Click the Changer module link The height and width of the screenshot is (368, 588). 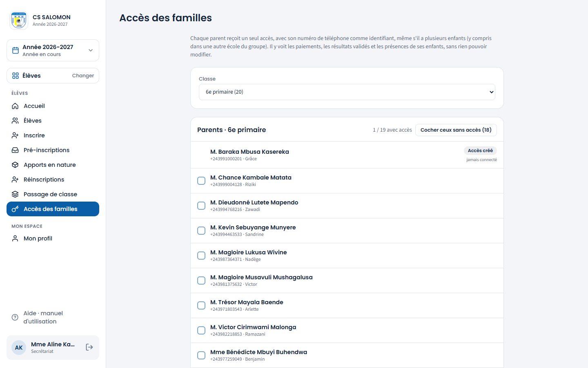click(83, 76)
